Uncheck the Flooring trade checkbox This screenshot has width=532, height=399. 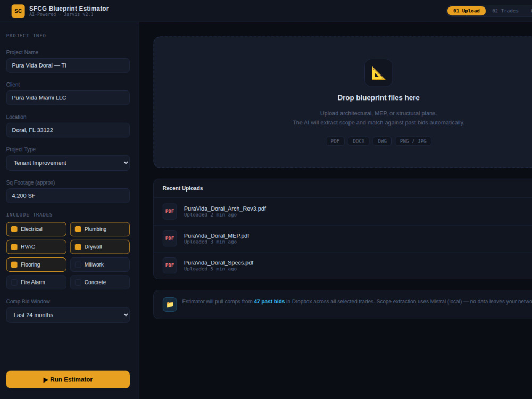pyautogui.click(x=14, y=264)
